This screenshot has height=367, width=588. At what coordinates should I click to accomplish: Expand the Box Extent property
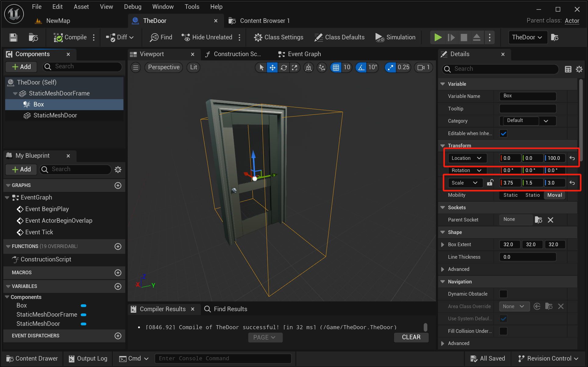(443, 245)
